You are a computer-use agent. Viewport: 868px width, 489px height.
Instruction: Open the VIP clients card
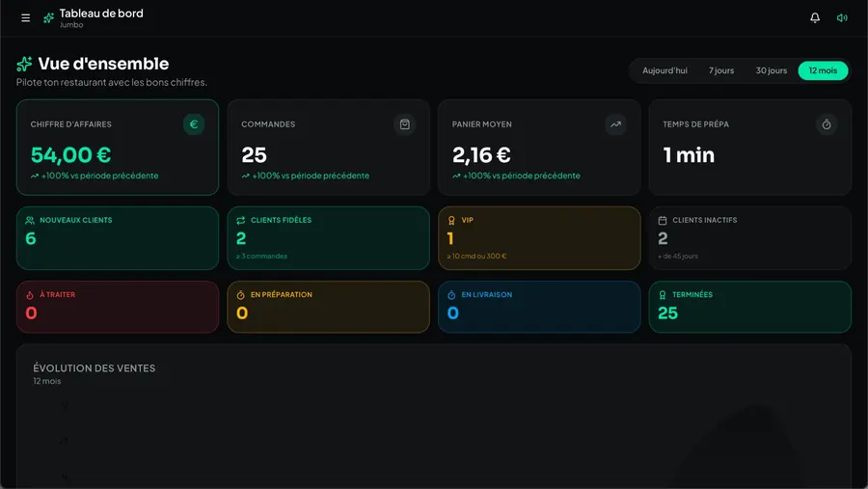(x=539, y=238)
